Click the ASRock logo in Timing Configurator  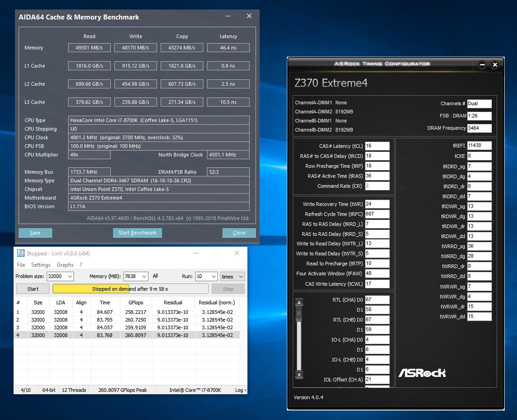click(422, 372)
